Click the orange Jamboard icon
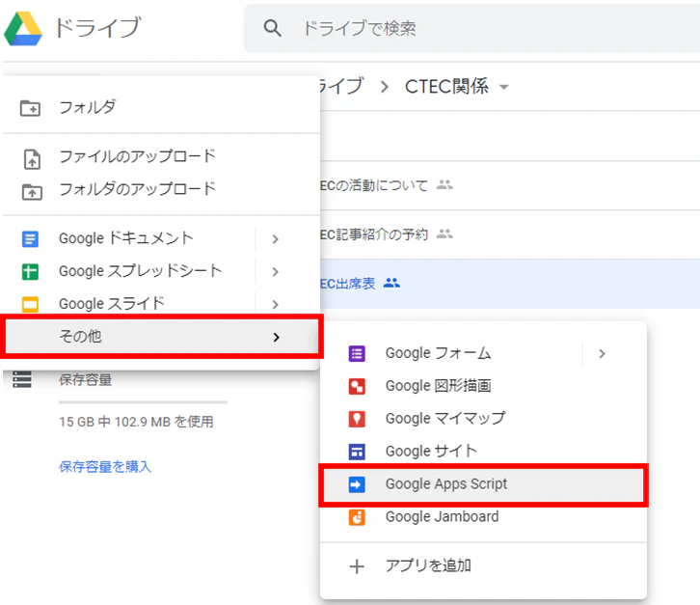700x605 pixels. point(357,517)
